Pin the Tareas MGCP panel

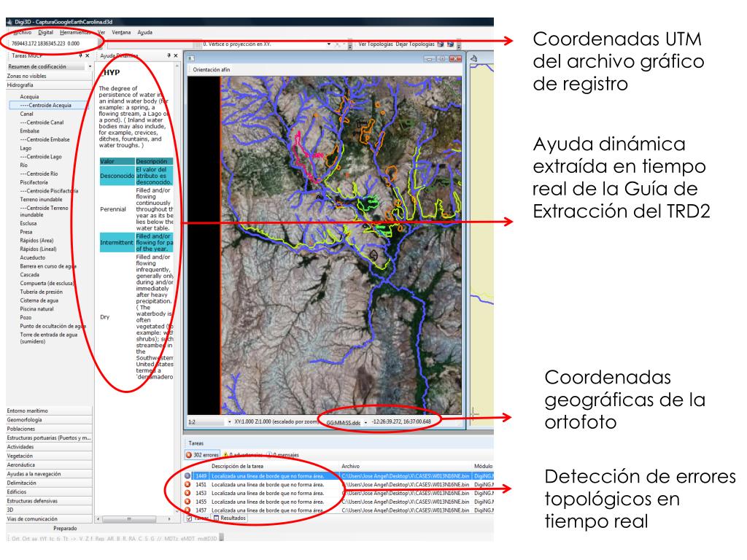(x=80, y=55)
